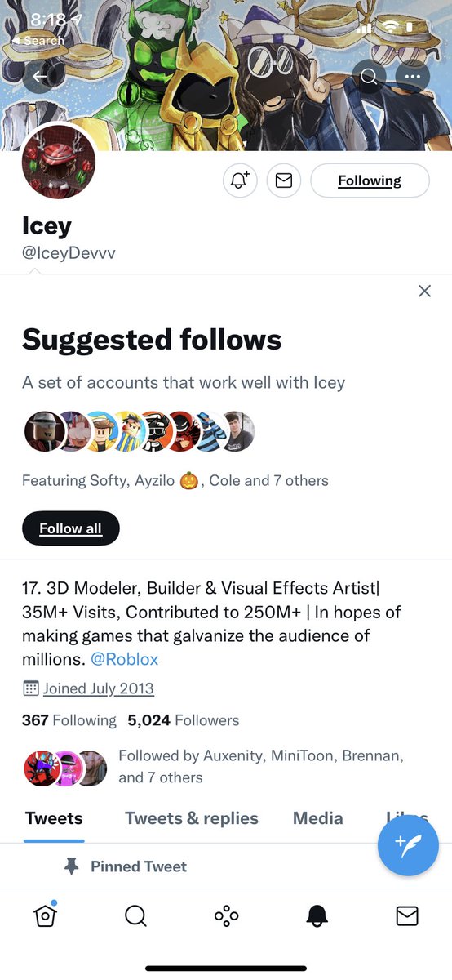The image size is (452, 980).
Task: Select the Tweets tab
Action: [x=54, y=818]
